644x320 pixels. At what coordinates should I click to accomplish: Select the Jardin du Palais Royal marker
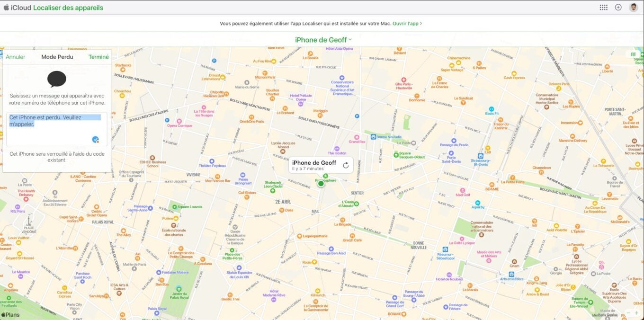coord(179,289)
